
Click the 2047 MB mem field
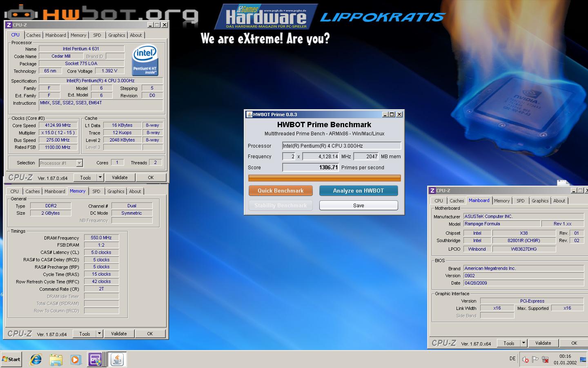[x=366, y=156]
